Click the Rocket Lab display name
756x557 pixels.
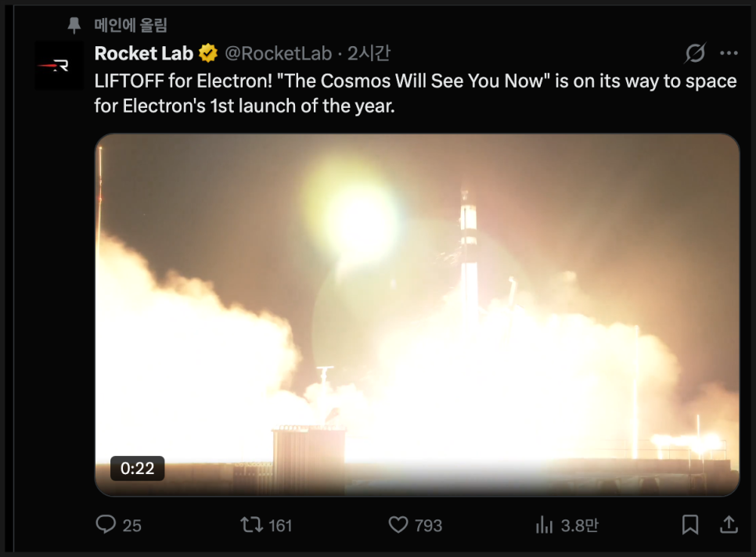pyautogui.click(x=144, y=53)
